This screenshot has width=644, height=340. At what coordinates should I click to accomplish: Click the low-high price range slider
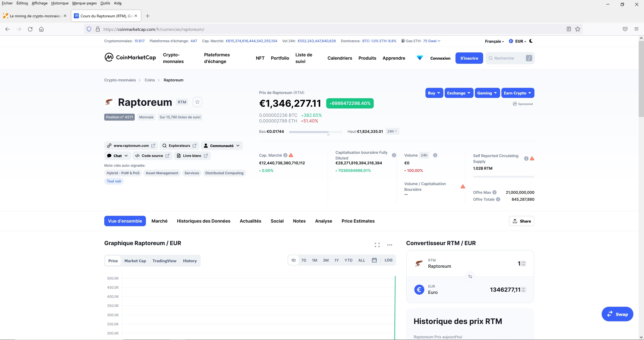click(x=316, y=132)
